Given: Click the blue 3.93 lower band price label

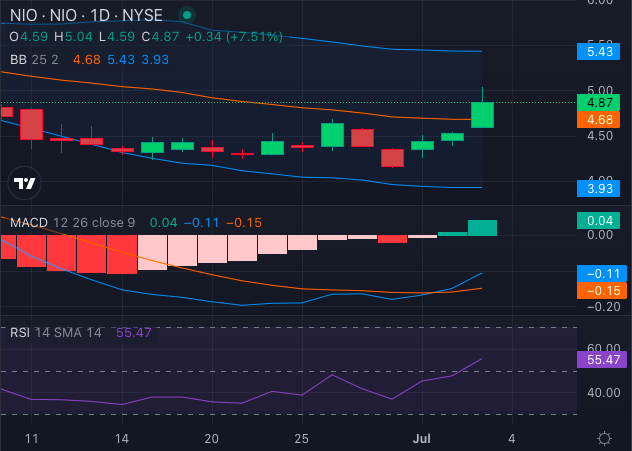Looking at the screenshot, I should pyautogui.click(x=599, y=188).
